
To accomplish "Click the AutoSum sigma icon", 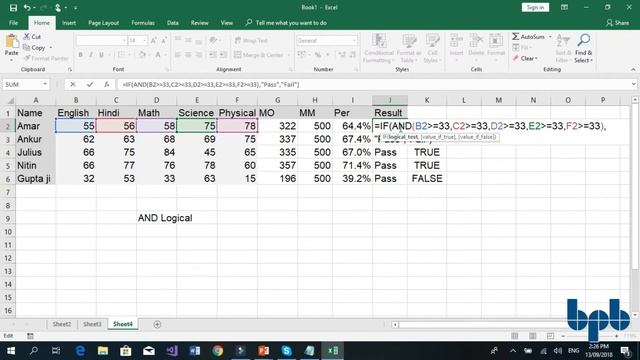I will click(x=516, y=36).
